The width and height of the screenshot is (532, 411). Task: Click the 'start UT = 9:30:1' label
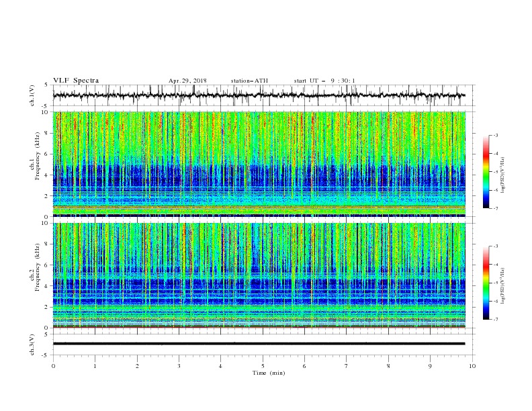(x=324, y=81)
